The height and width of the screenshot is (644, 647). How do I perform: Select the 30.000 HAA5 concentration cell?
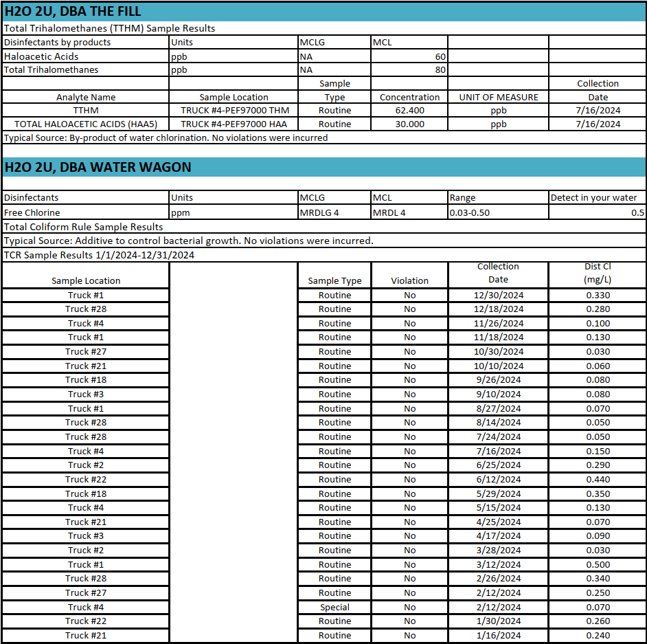pyautogui.click(x=409, y=124)
